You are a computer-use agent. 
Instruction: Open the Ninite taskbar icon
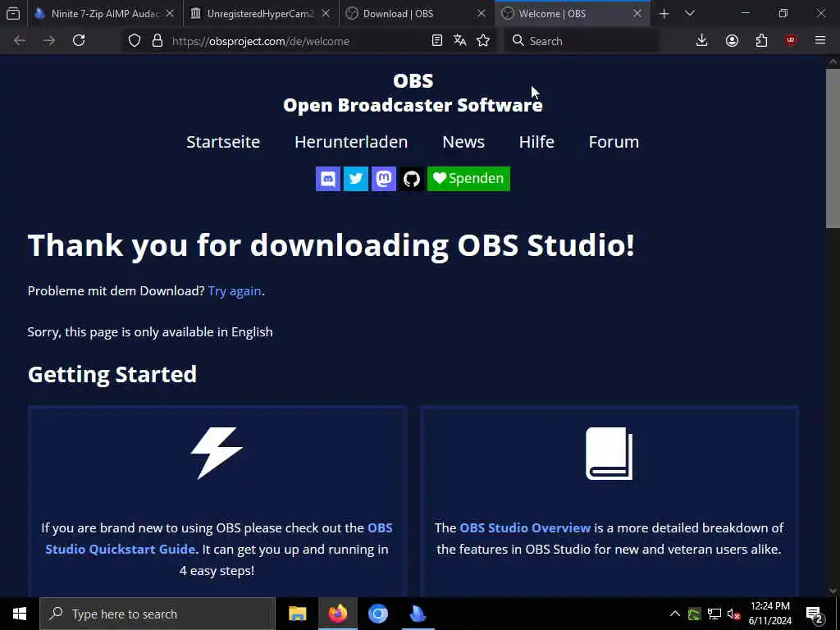pos(418,614)
